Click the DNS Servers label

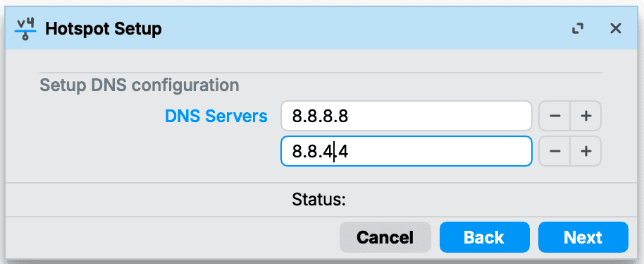point(216,116)
